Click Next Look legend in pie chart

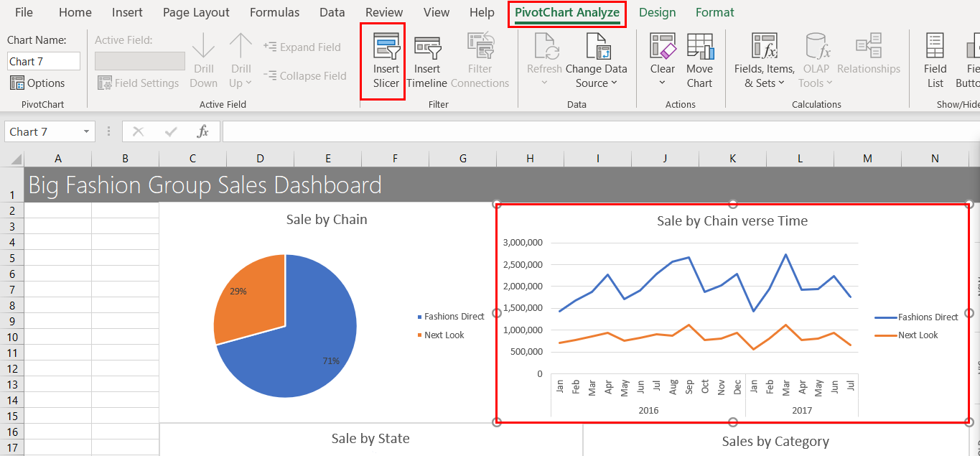click(440, 335)
